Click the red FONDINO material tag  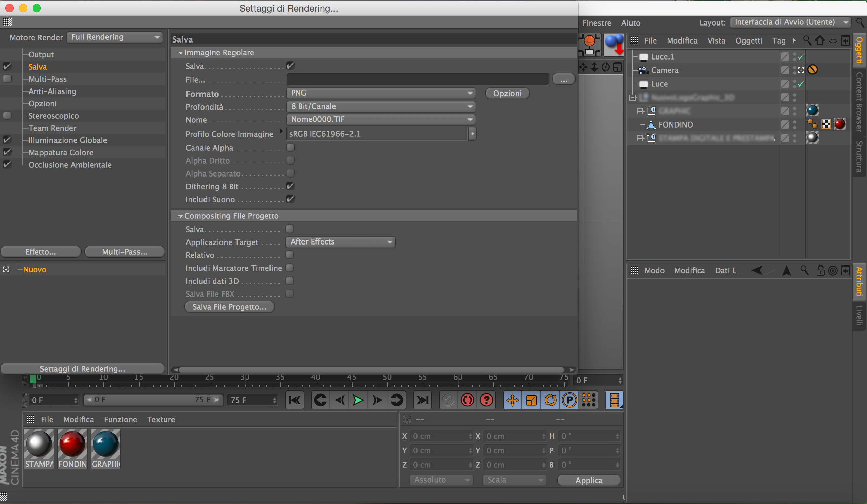(x=839, y=124)
